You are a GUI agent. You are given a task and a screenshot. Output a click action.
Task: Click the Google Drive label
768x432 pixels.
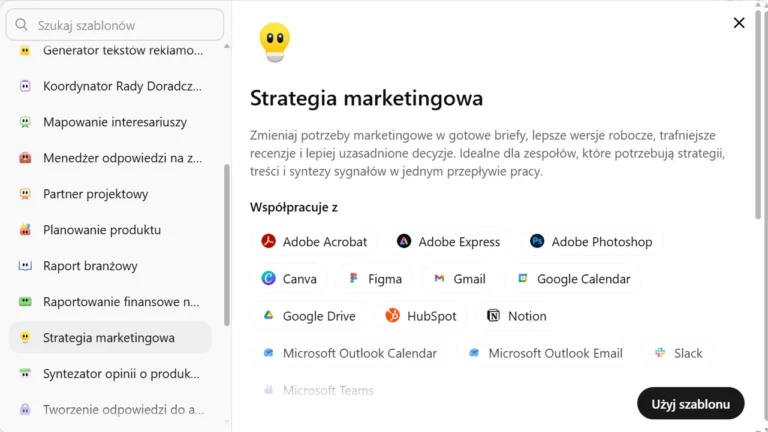tap(319, 316)
